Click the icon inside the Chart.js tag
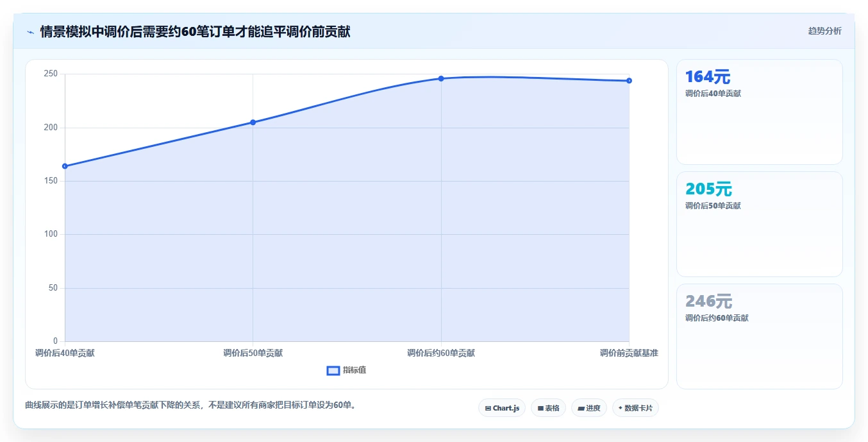Image resolution: width=868 pixels, height=442 pixels. pyautogui.click(x=488, y=408)
